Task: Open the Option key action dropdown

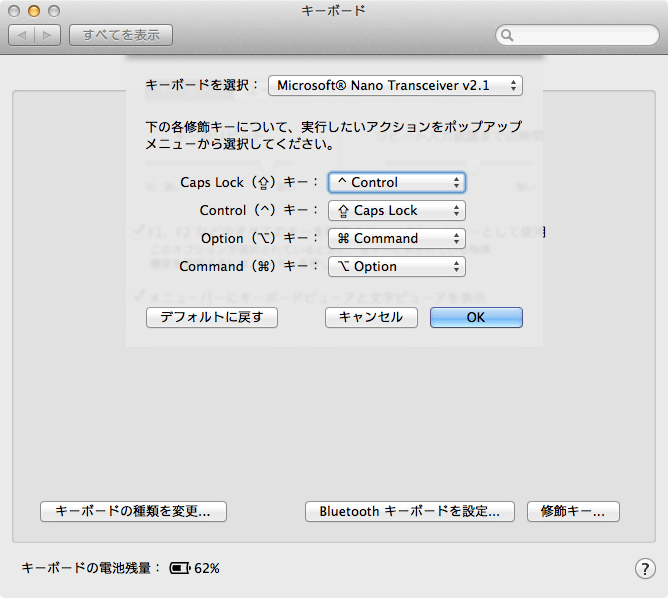Action: point(397,239)
